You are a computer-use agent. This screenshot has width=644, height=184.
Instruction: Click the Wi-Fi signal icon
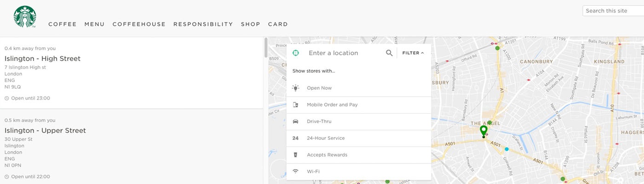296,171
